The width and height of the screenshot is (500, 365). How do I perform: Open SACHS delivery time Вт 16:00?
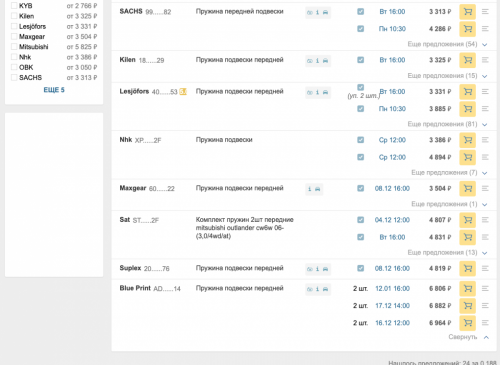(x=392, y=12)
